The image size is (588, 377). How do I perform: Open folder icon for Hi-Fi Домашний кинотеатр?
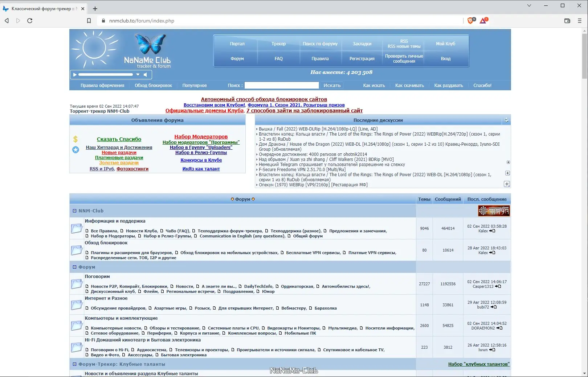77,347
